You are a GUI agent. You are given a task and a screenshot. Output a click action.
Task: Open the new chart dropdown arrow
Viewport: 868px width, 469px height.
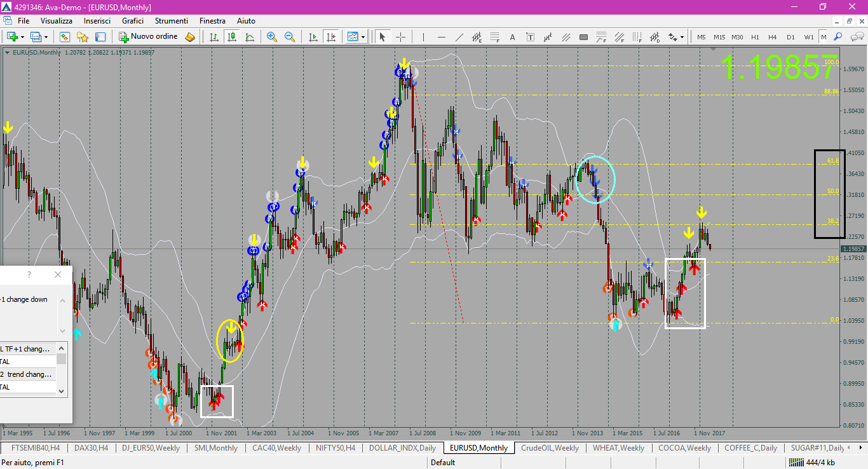[x=22, y=37]
